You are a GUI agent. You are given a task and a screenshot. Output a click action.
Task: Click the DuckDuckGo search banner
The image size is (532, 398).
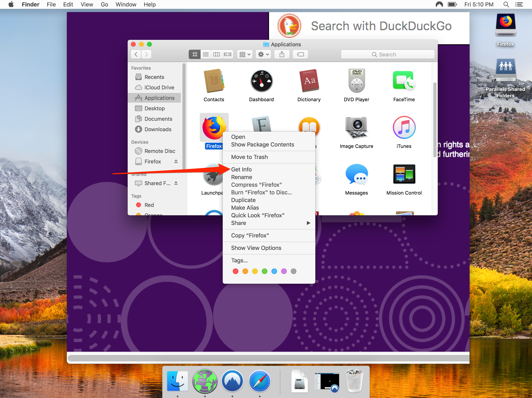tap(369, 26)
